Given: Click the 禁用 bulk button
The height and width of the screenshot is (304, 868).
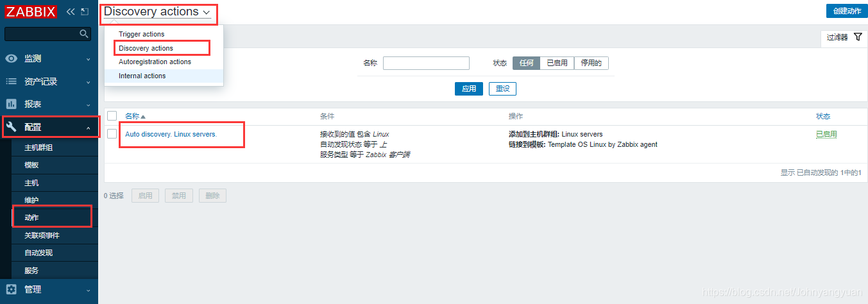Looking at the screenshot, I should pos(179,196).
